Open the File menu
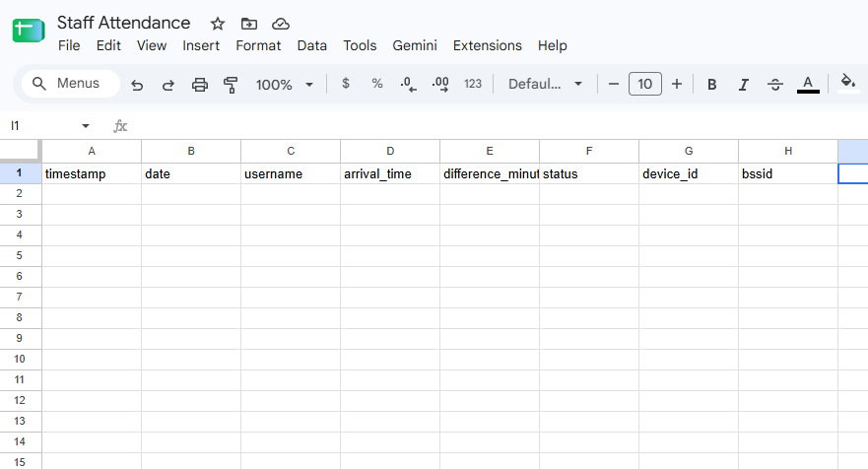Screen dimensions: 868x469 point(69,45)
